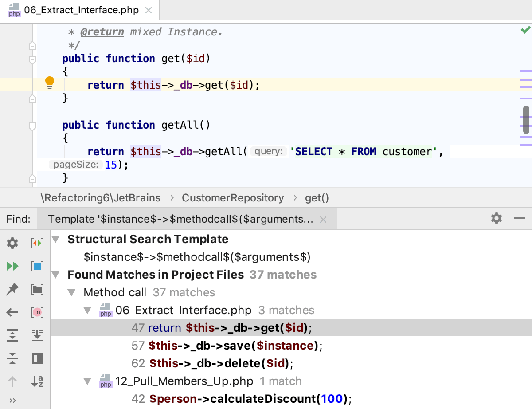Screen dimensions: 532x409
Task: Click the _db field in get() return
Action: [183, 85]
